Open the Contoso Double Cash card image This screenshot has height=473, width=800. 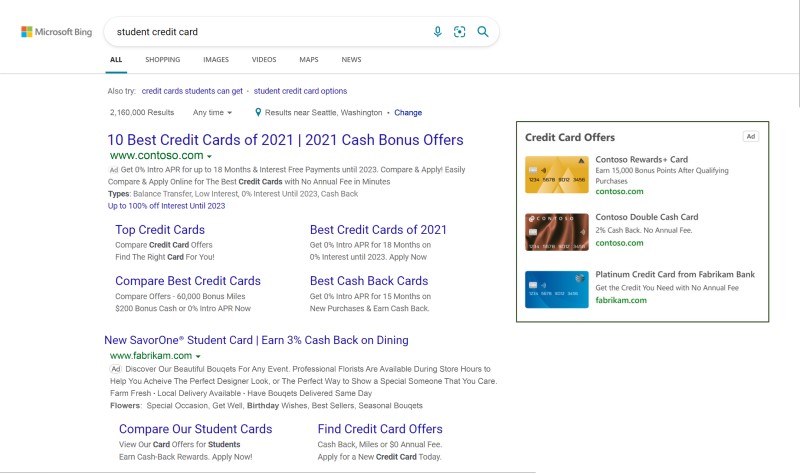[557, 232]
